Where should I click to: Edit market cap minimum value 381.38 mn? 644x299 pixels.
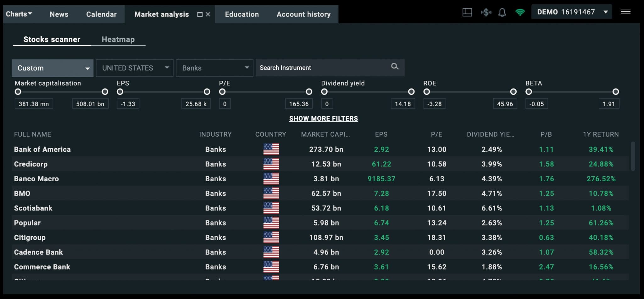pos(34,104)
